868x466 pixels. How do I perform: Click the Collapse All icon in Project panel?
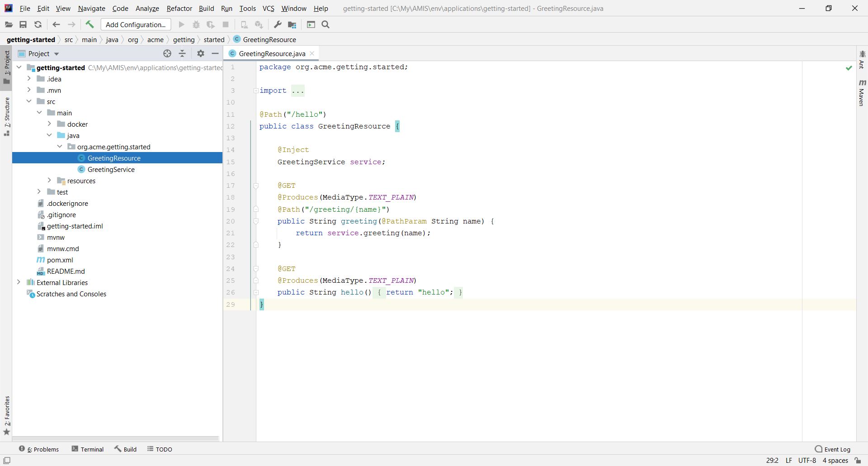(182, 53)
